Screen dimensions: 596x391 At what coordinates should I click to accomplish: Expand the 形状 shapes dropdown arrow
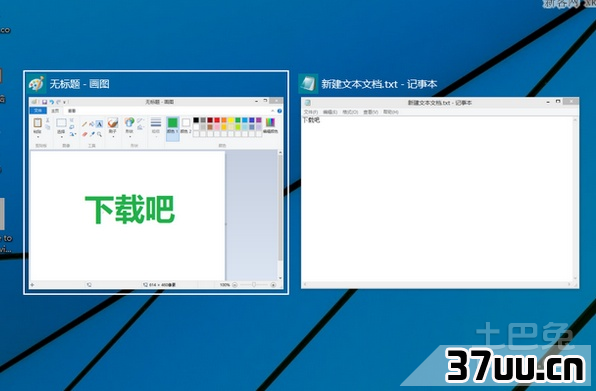coord(129,137)
